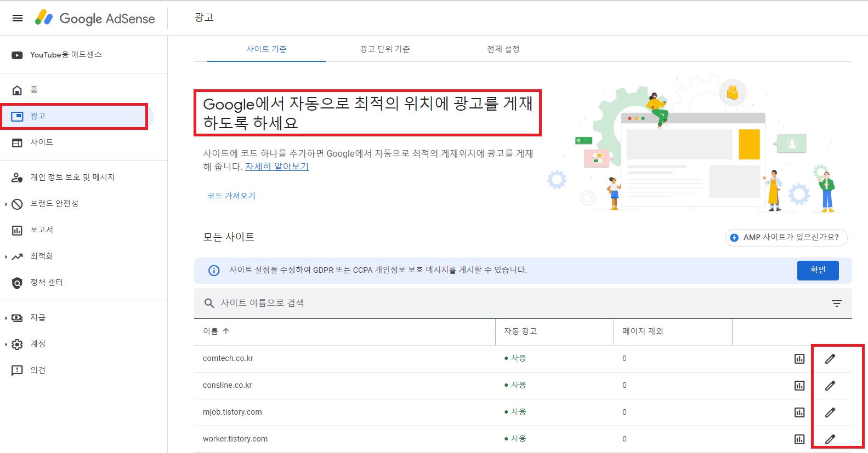This screenshot has height=453, width=868.
Task: Select the comtech.co.kr site name
Action: pyautogui.click(x=228, y=359)
